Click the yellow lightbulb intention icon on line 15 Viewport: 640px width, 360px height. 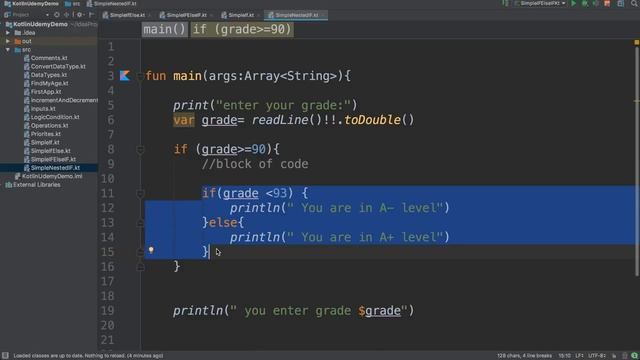pos(151,250)
